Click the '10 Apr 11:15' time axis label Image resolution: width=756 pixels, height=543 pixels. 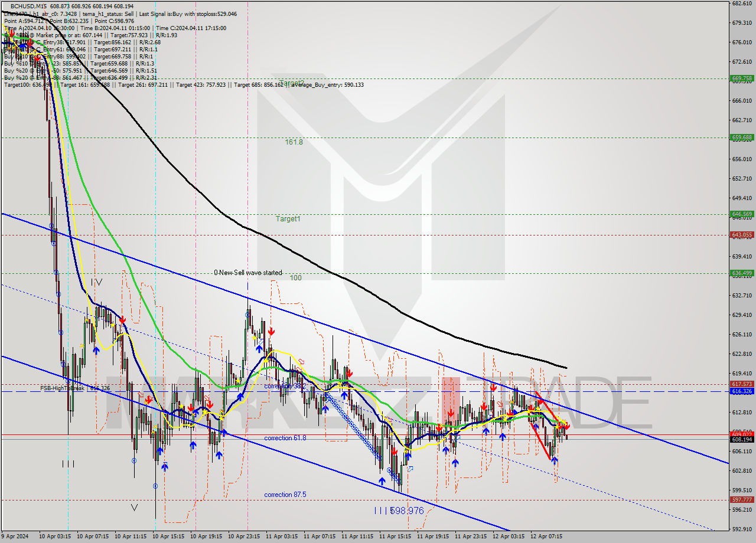[129, 537]
